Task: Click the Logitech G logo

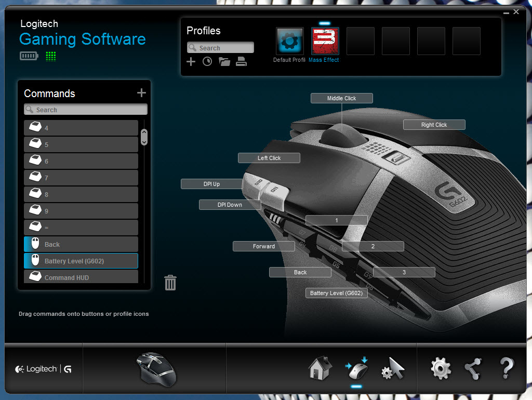Action: (x=43, y=369)
